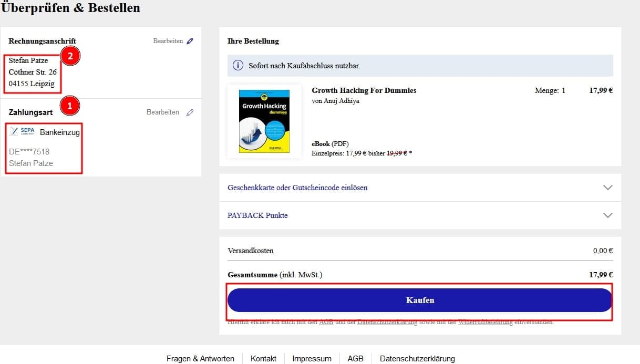
Task: Click the info icon in delivery notice
Action: (238, 66)
